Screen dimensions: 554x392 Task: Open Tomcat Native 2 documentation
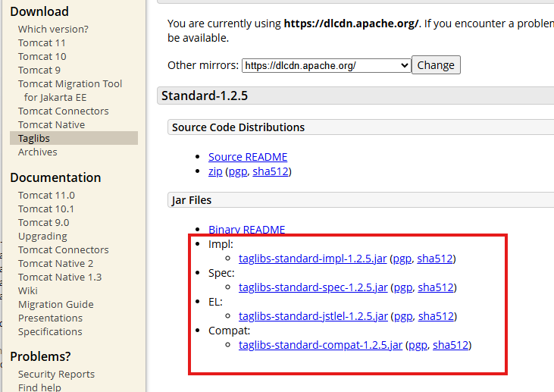click(55, 264)
